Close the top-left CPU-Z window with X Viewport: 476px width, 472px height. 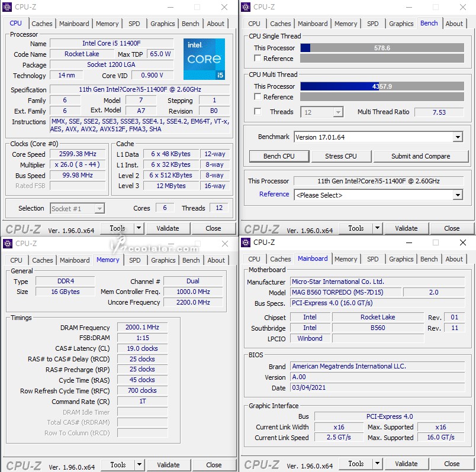224,7
